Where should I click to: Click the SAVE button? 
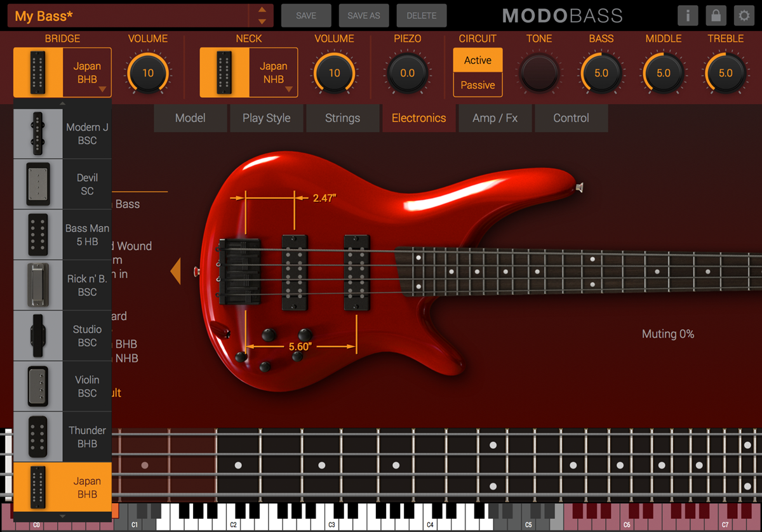[306, 15]
